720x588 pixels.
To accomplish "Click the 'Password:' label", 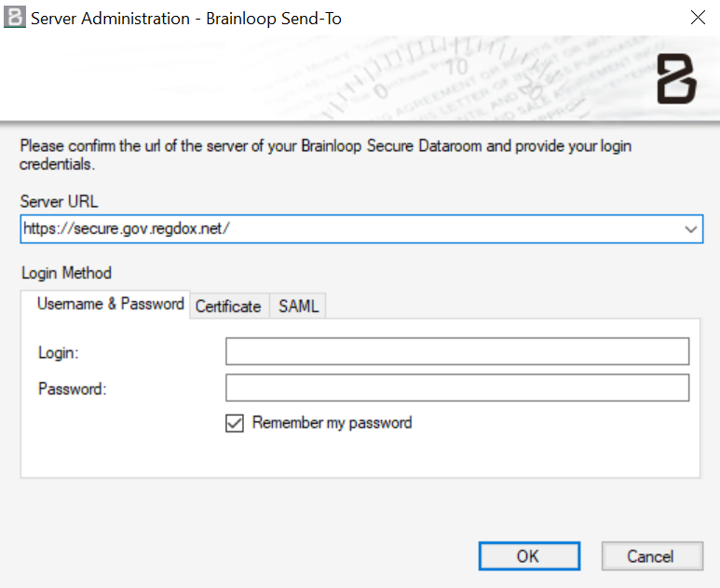I will (72, 390).
